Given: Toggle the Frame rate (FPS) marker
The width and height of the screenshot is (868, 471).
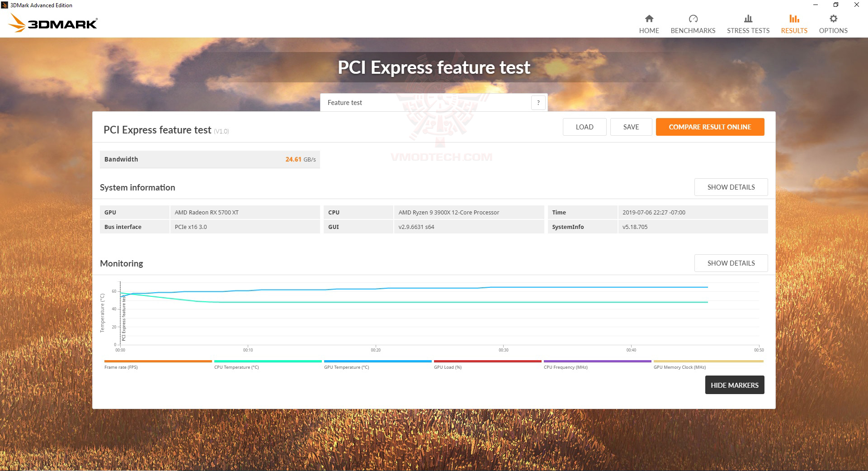Looking at the screenshot, I should (x=157, y=362).
